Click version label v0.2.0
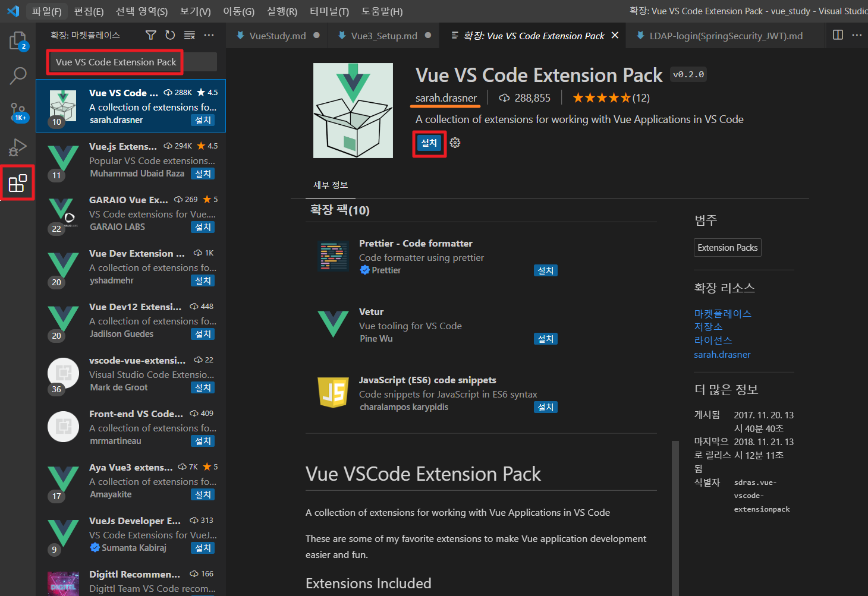This screenshot has height=596, width=868. [688, 75]
